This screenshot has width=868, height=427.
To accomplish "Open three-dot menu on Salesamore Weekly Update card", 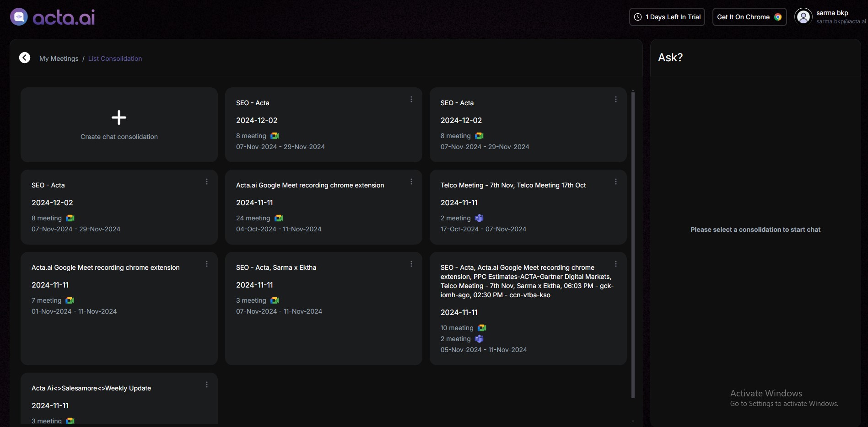I will pyautogui.click(x=207, y=384).
